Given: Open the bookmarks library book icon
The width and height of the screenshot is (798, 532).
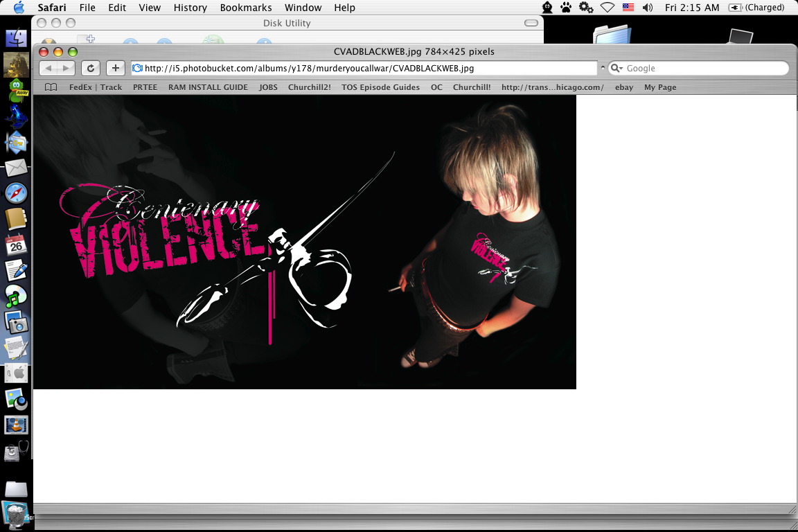Looking at the screenshot, I should [51, 87].
